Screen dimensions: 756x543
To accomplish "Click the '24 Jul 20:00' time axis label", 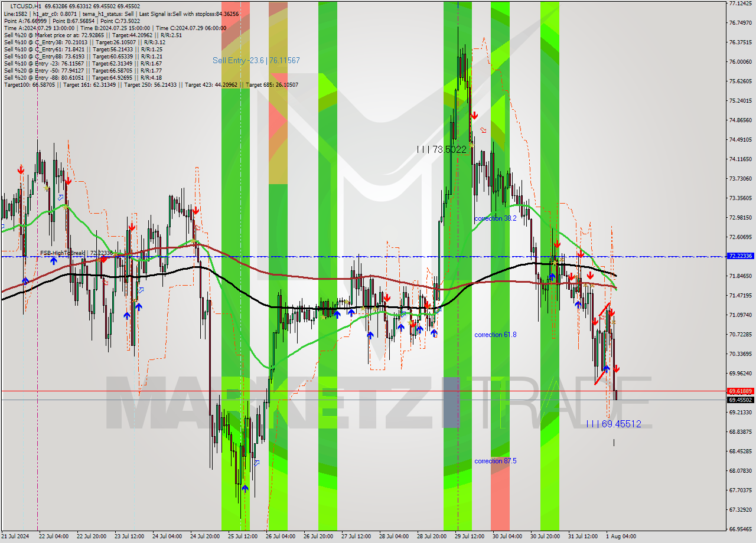I will 205,537.
